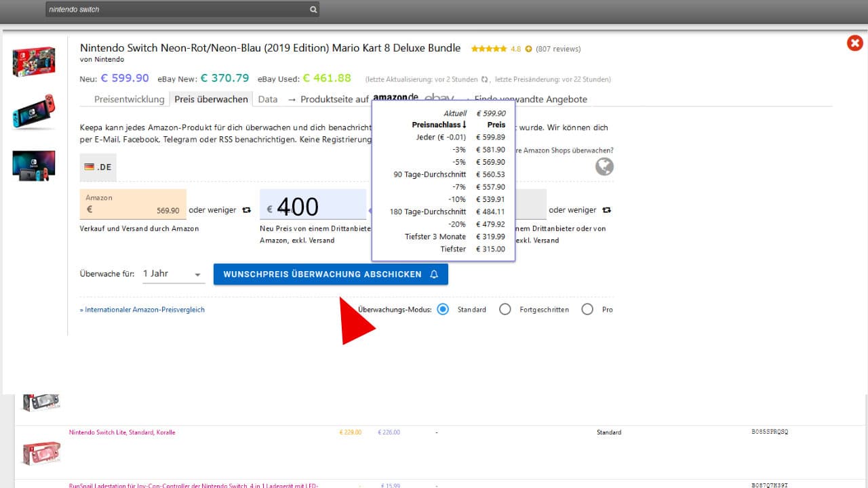Open the '1 Jahr' duration dropdown
Viewport: 868px width, 488px height.
point(173,274)
